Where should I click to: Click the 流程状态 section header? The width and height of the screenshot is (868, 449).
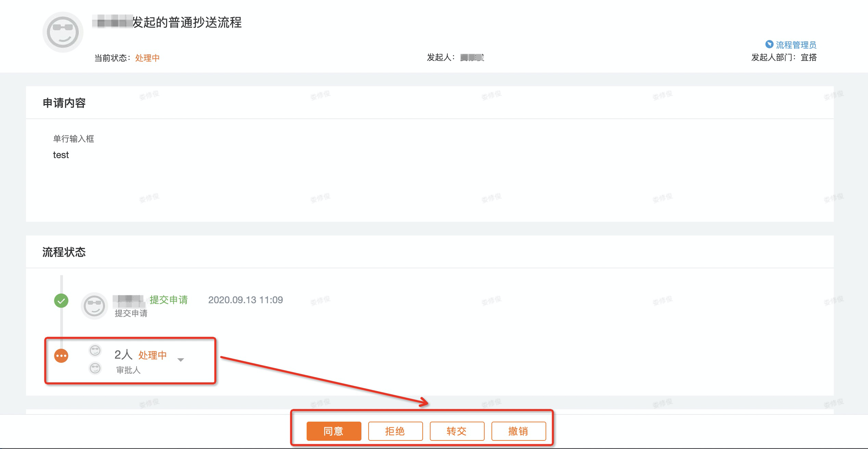pos(64,252)
